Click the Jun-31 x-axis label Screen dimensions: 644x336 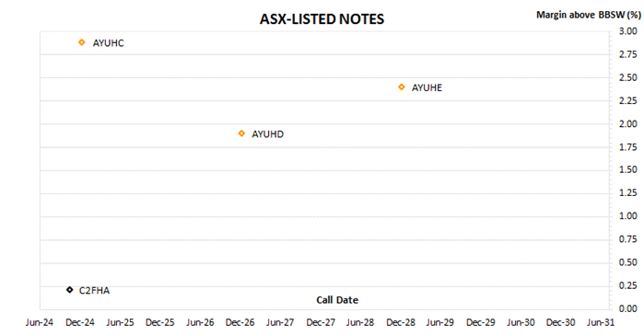(601, 322)
